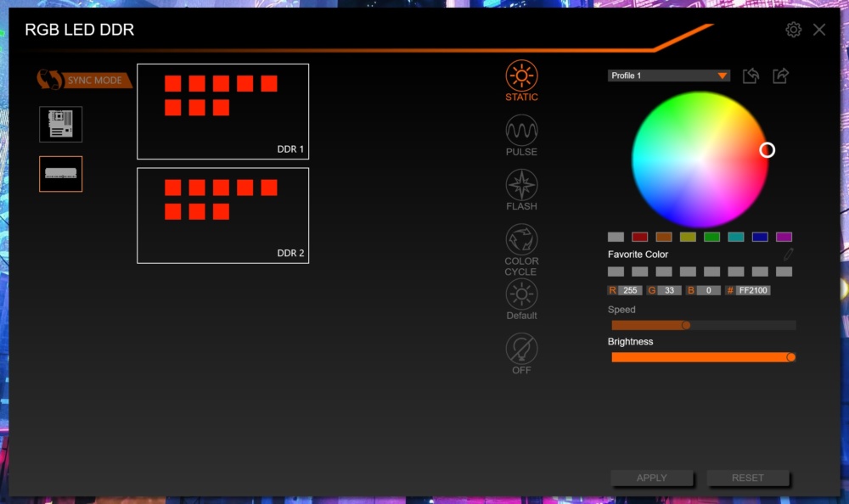This screenshot has width=849, height=504.
Task: Pick the gray preset color swatch
Action: pyautogui.click(x=616, y=237)
